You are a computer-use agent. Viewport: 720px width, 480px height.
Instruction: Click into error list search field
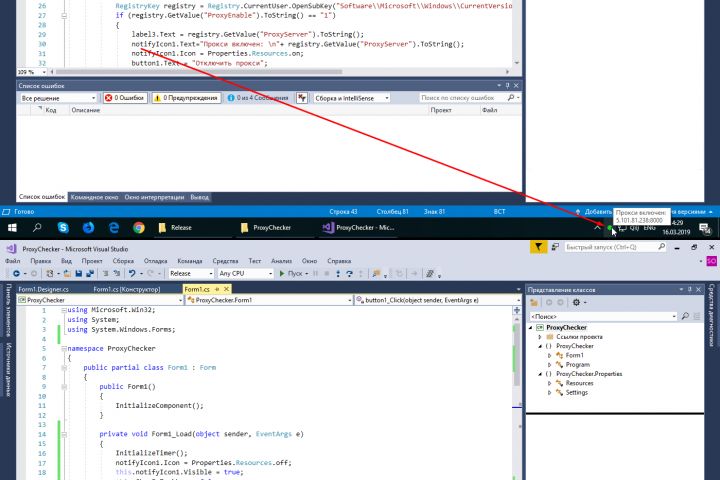[461, 98]
